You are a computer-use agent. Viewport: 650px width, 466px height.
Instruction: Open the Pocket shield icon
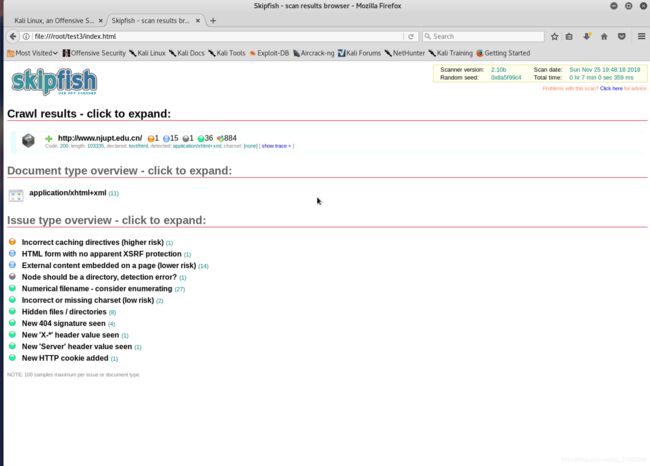[621, 36]
